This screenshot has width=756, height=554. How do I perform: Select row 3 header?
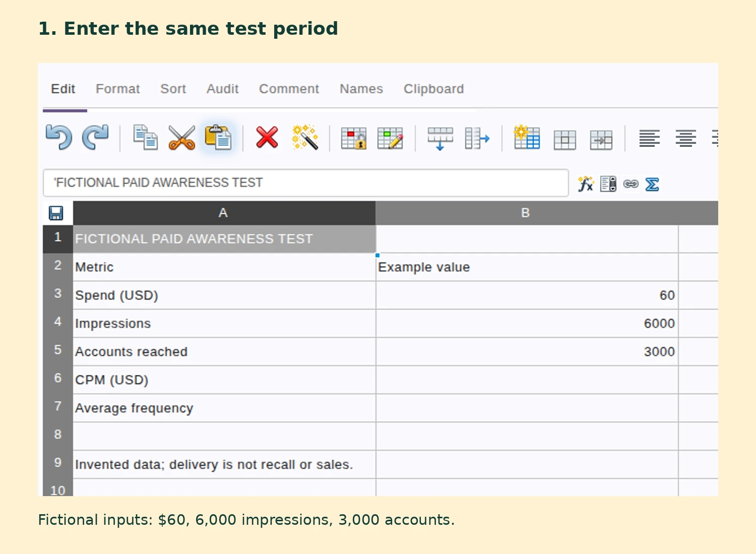58,295
